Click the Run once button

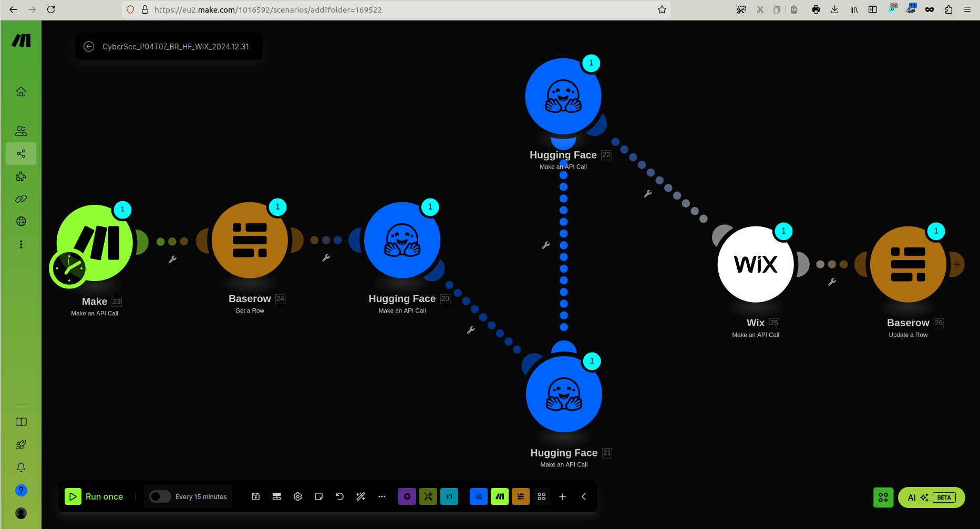pos(94,496)
